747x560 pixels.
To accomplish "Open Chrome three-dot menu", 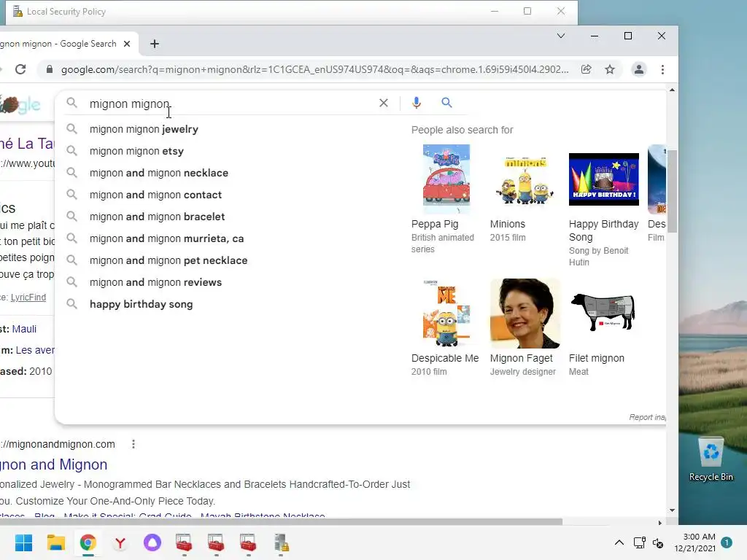I will click(x=662, y=69).
